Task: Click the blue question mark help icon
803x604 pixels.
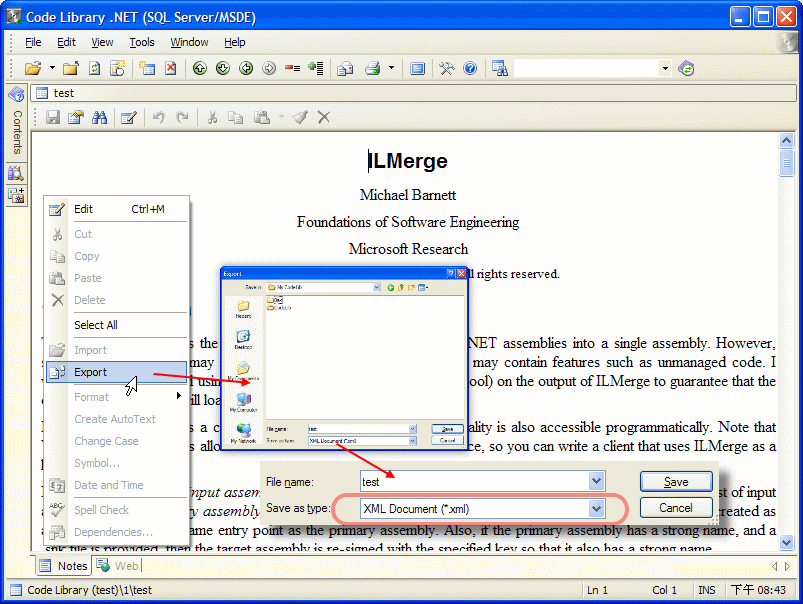Action: (x=470, y=68)
